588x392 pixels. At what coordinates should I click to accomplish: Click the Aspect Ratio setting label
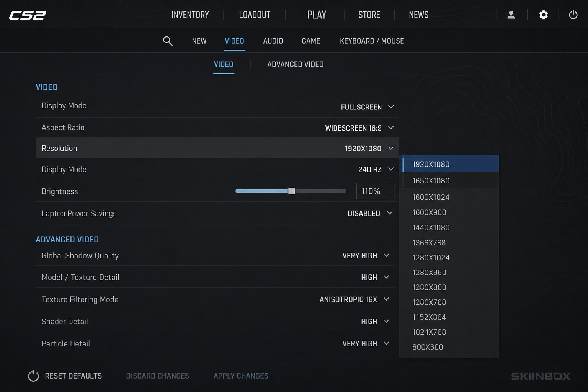[x=63, y=127]
